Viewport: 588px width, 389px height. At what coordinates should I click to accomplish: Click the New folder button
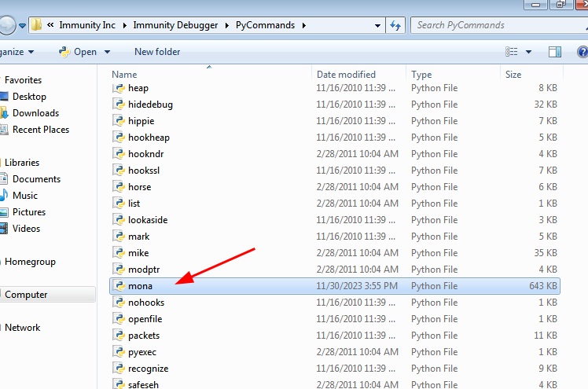pyautogui.click(x=157, y=52)
